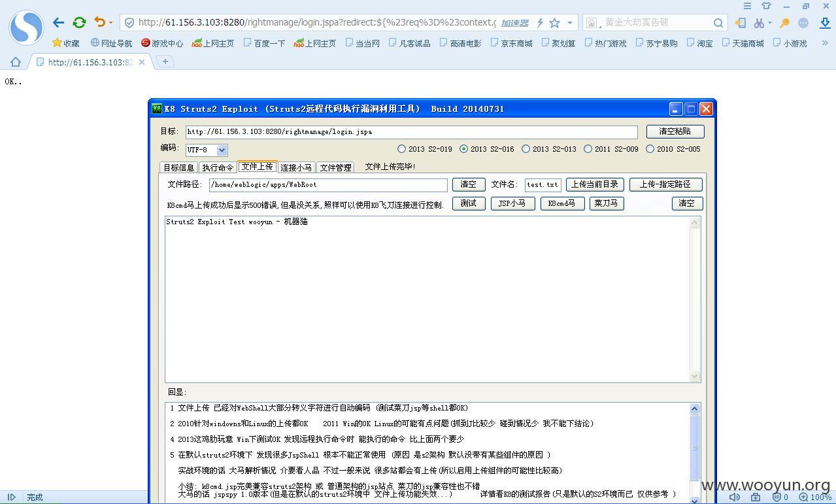This screenshot has height=504, width=836.
Task: Click the 目标 URL field in K8 tool
Action: (411, 131)
